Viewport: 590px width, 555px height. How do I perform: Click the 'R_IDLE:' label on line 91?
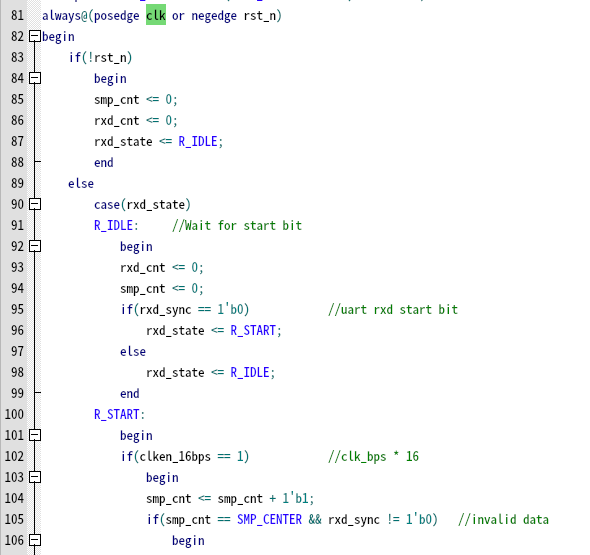116,226
